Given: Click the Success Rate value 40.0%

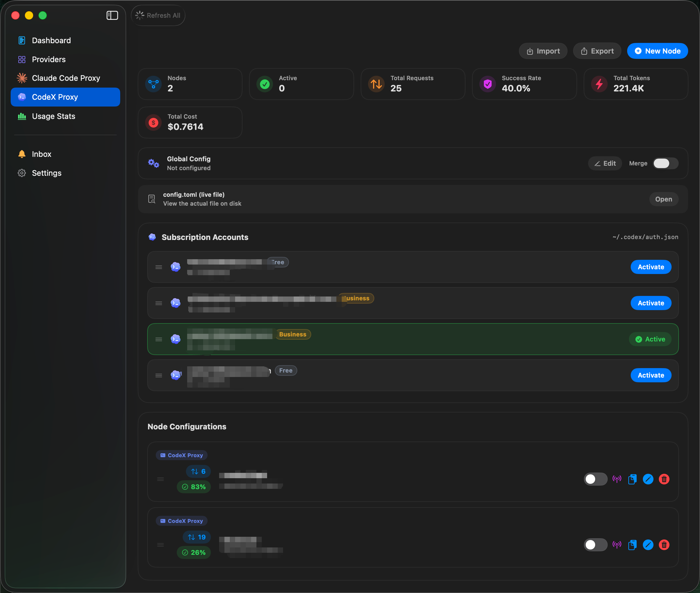Looking at the screenshot, I should (516, 88).
